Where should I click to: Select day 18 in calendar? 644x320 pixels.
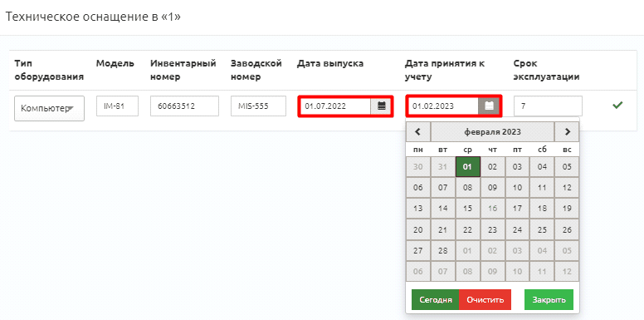coord(542,209)
